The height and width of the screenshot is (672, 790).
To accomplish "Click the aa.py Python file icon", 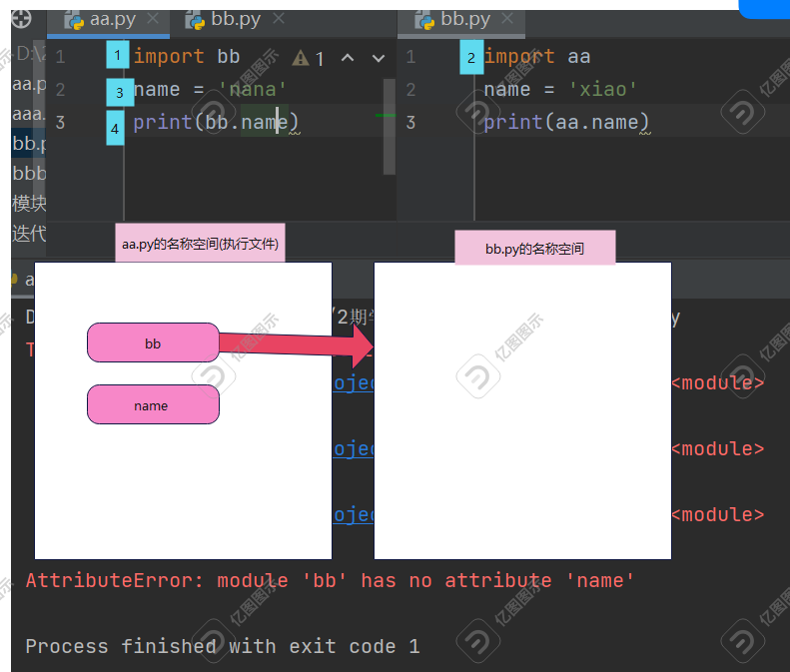I will (75, 21).
